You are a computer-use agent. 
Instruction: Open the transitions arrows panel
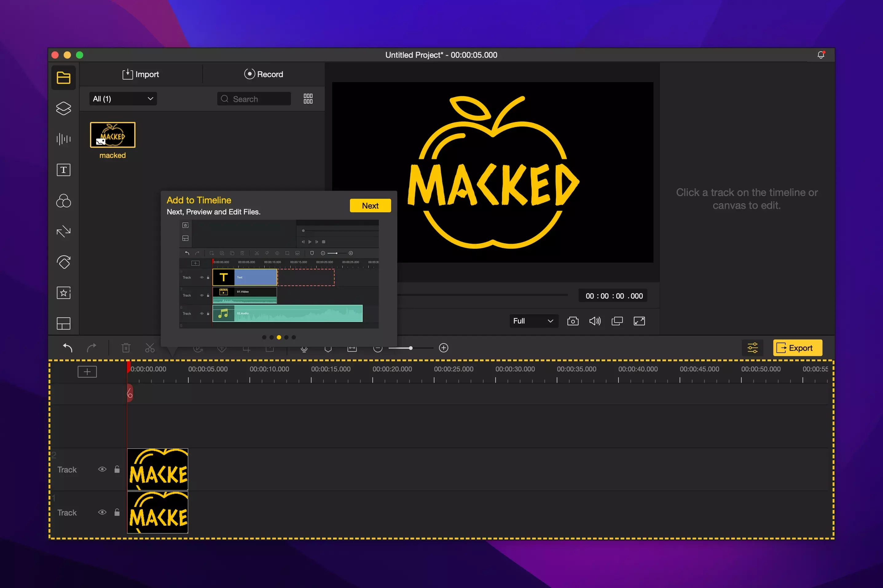click(x=63, y=231)
